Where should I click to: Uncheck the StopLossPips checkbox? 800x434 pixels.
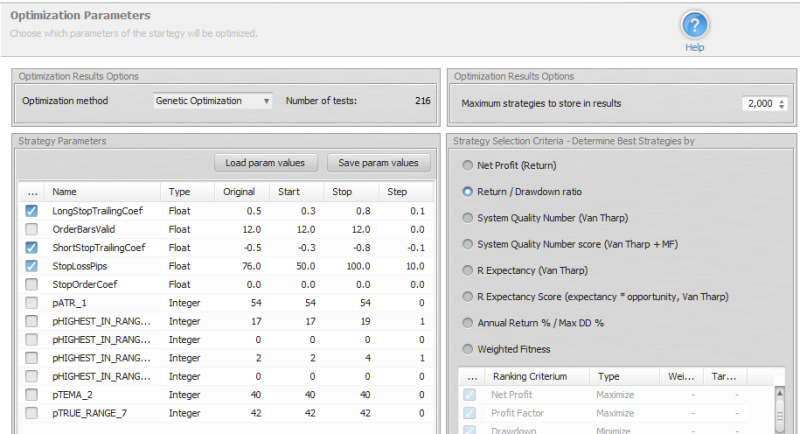[x=32, y=266]
